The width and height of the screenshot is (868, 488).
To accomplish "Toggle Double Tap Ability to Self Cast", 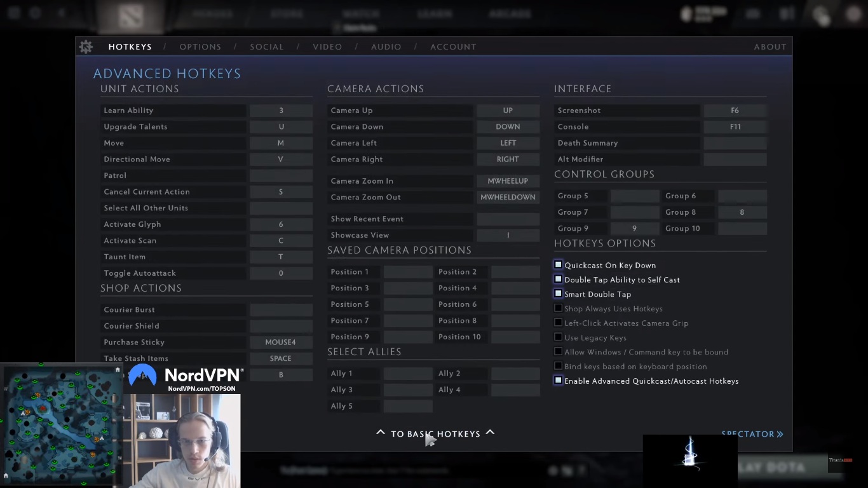I will pos(558,280).
